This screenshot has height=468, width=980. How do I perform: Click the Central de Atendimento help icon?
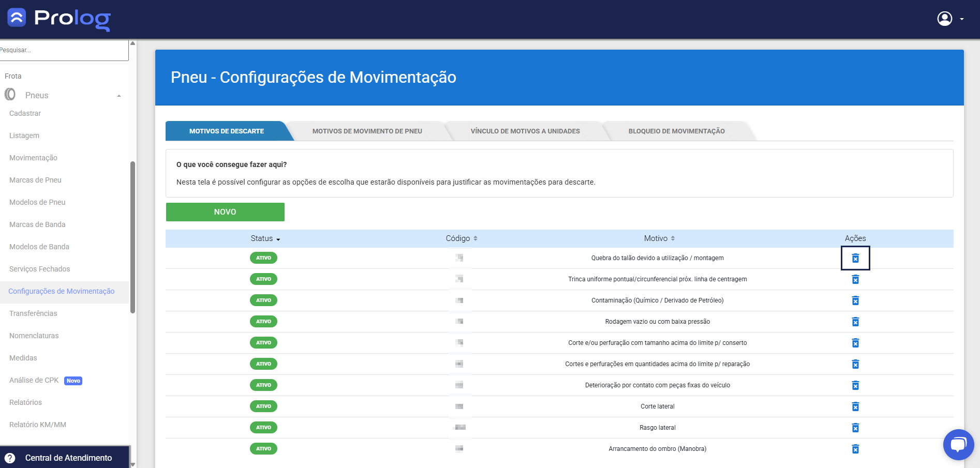click(10, 458)
